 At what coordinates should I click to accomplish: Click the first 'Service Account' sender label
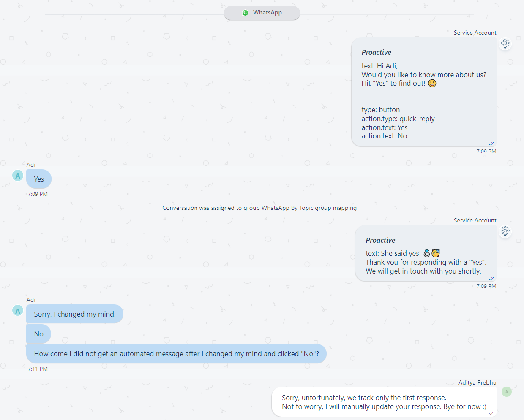(475, 33)
